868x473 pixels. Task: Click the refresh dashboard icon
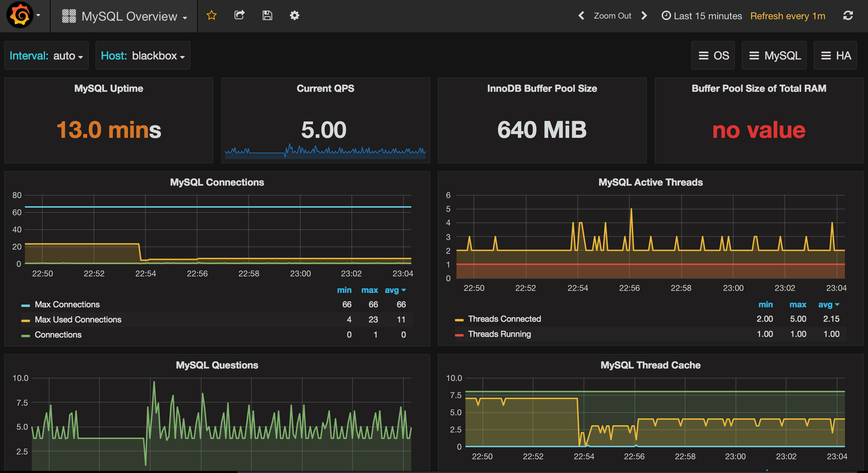(x=848, y=15)
